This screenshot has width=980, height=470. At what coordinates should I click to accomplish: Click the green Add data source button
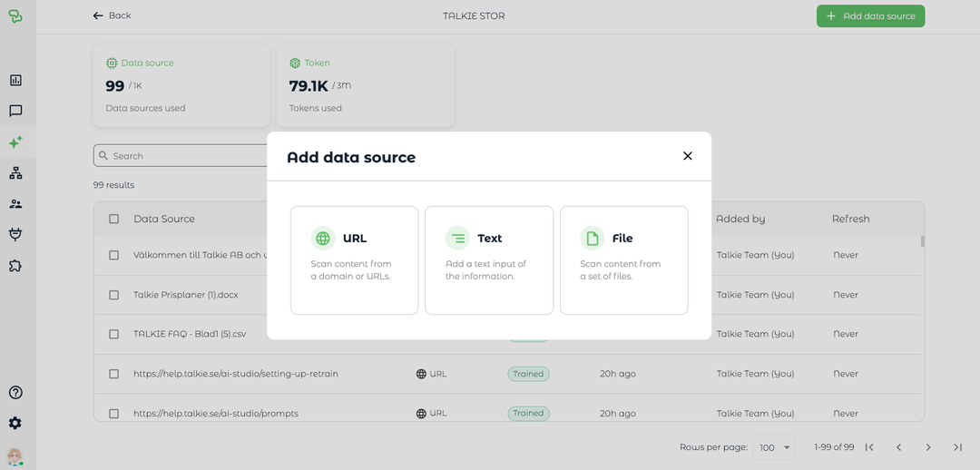tap(870, 16)
